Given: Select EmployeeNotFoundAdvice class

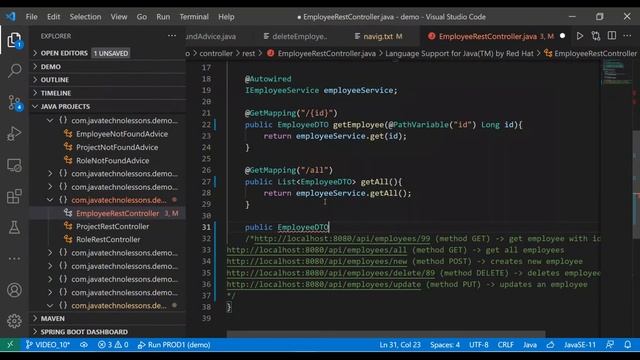Looking at the screenshot, I should pyautogui.click(x=122, y=134).
